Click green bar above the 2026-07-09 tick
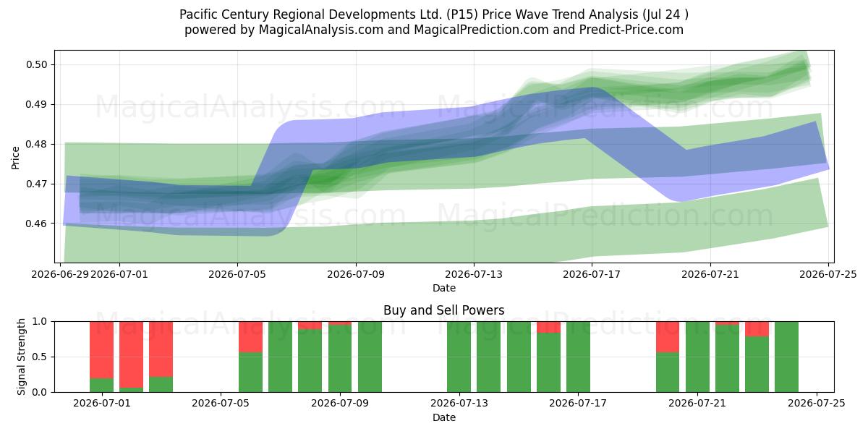868x434 pixels. tap(340, 359)
